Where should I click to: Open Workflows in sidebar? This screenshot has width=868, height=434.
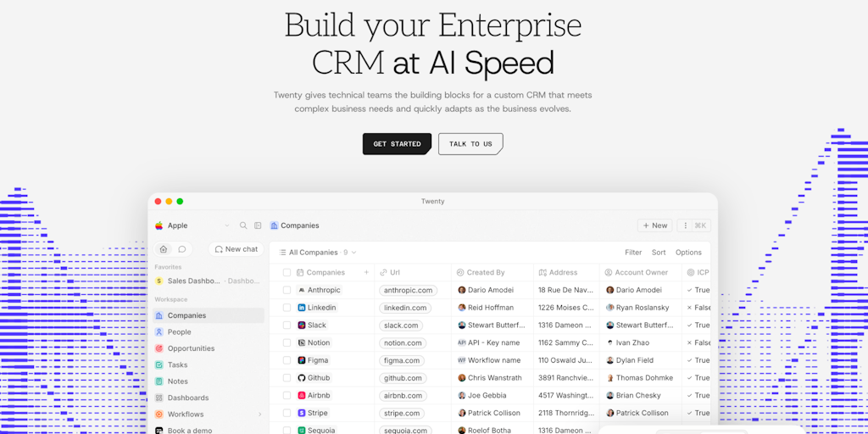[209, 414]
